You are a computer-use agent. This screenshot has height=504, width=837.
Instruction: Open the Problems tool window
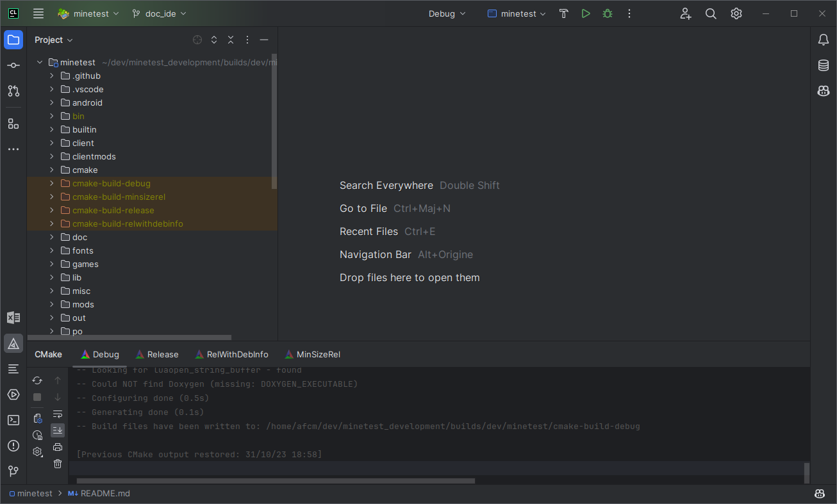click(13, 446)
